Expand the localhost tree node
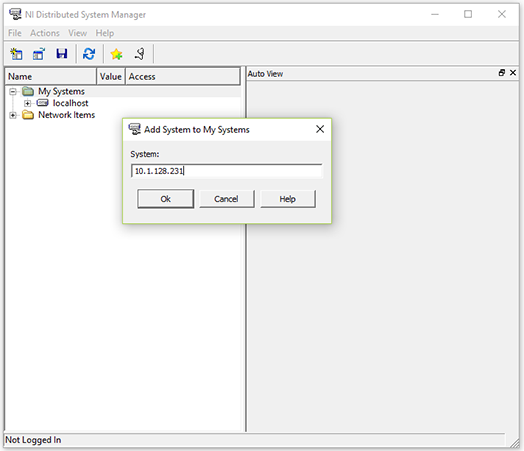524x451 pixels. [x=28, y=103]
